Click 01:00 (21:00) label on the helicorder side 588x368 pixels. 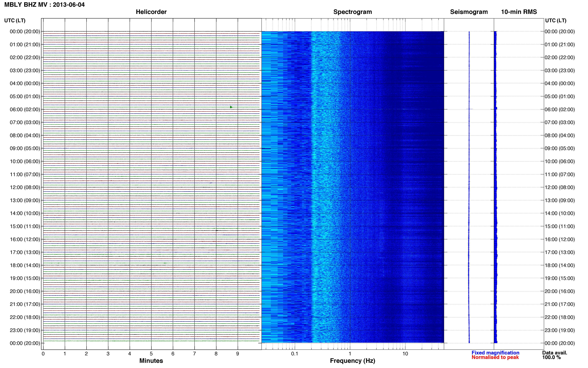25,45
